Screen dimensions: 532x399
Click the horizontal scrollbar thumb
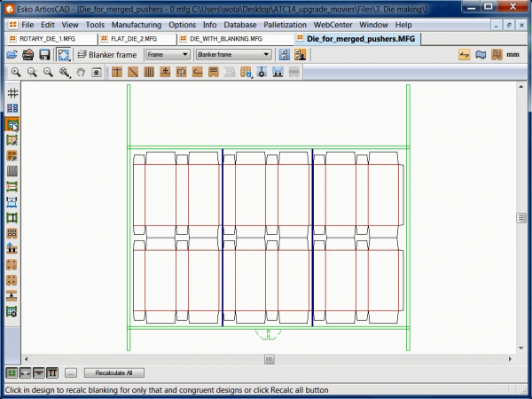[x=269, y=359]
